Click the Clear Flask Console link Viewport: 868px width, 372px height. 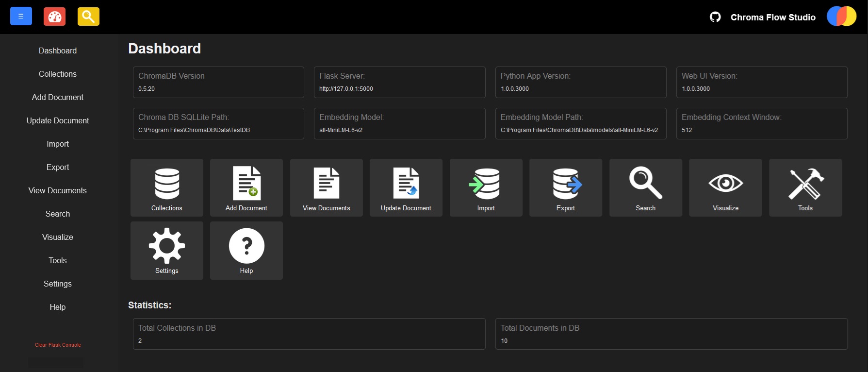pyautogui.click(x=58, y=345)
